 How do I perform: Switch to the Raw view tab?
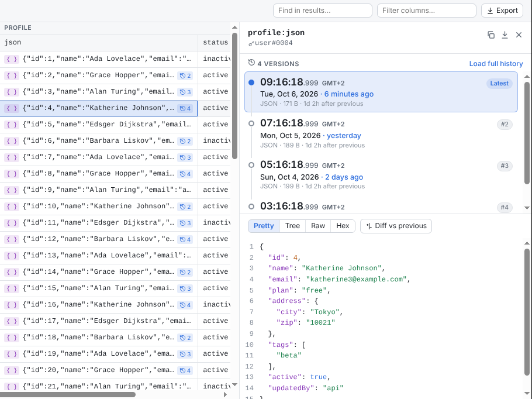click(x=318, y=226)
